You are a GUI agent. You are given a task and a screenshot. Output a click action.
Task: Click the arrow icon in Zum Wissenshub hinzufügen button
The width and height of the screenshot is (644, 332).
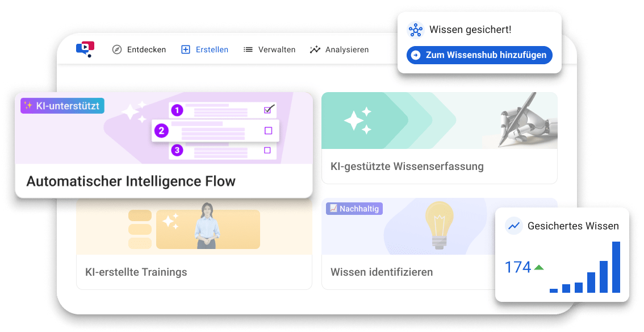(x=416, y=55)
